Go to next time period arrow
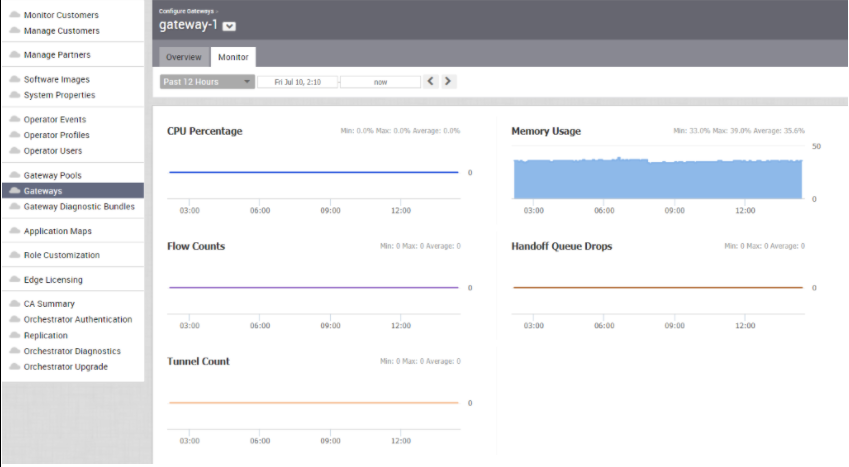The height and width of the screenshot is (467, 849). (x=448, y=82)
